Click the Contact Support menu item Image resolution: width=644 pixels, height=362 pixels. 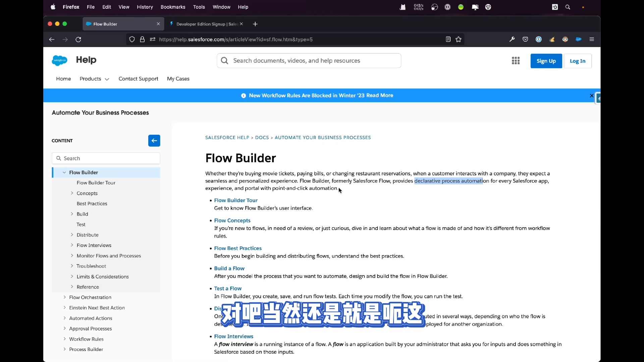pyautogui.click(x=139, y=79)
